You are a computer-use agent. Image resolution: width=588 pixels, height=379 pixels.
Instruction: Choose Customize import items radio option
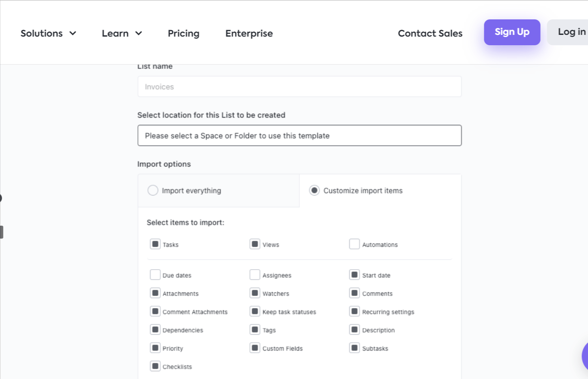pyautogui.click(x=315, y=190)
